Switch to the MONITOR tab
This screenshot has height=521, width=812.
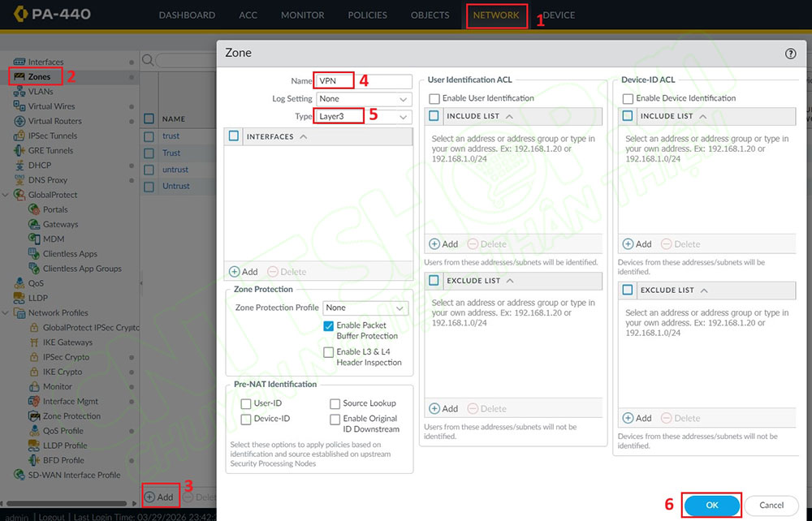tap(302, 15)
